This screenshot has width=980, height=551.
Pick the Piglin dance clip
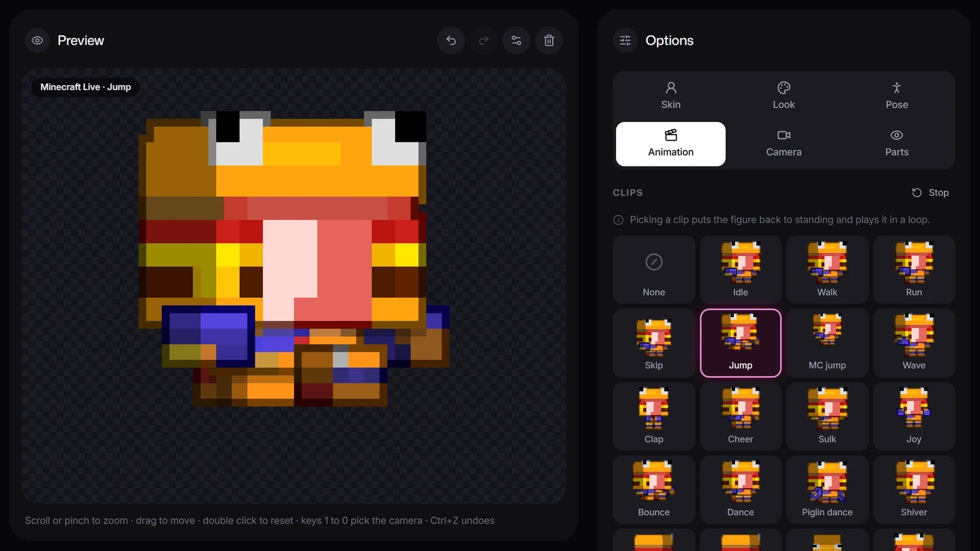(827, 490)
